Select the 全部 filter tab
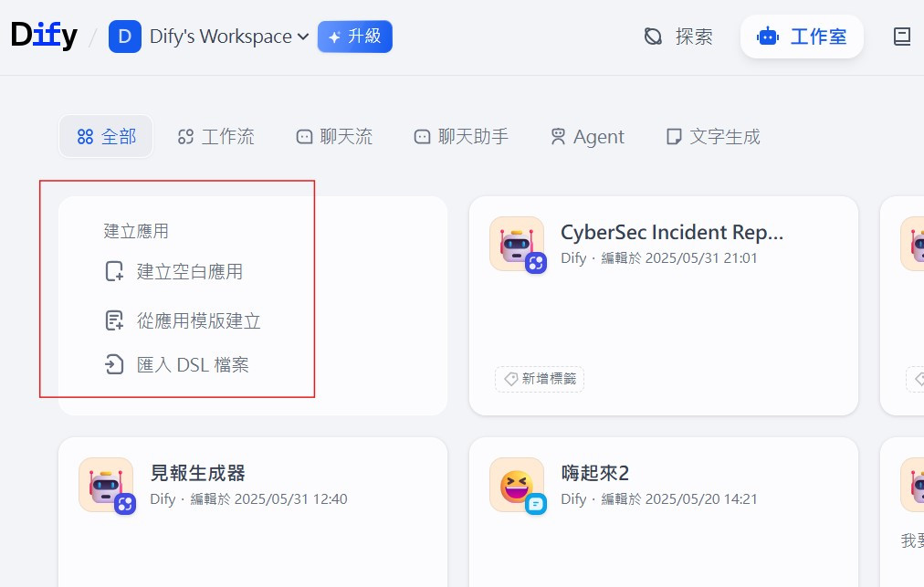Viewport: 924px width, 587px height. point(106,137)
